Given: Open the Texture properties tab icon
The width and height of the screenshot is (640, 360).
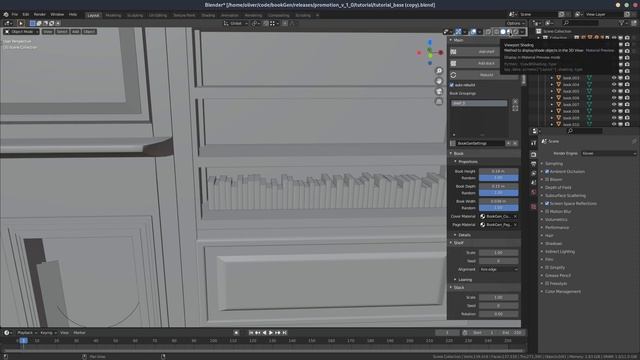Looking at the screenshot, I should (x=533, y=207).
